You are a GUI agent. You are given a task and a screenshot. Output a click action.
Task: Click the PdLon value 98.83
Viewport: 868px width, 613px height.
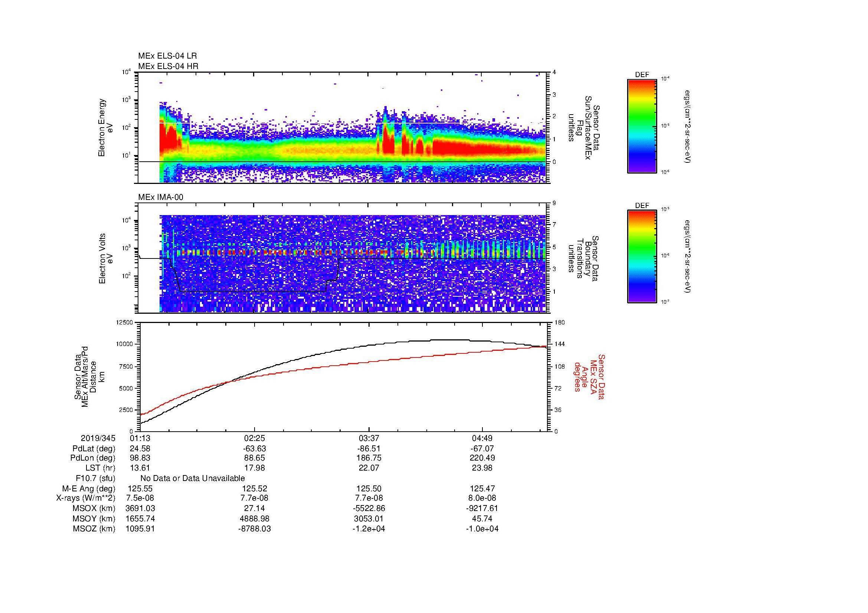[140, 458]
